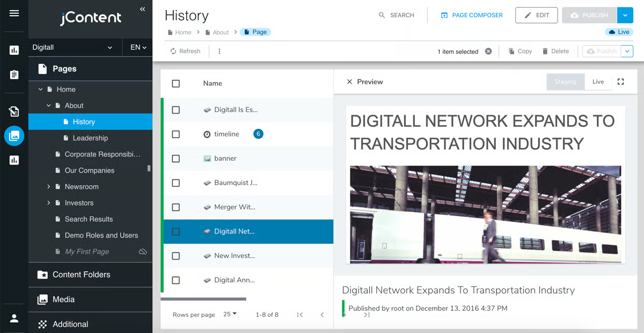Image resolution: width=644 pixels, height=333 pixels.
Task: Click the Refresh toolbar button
Action: tap(185, 52)
